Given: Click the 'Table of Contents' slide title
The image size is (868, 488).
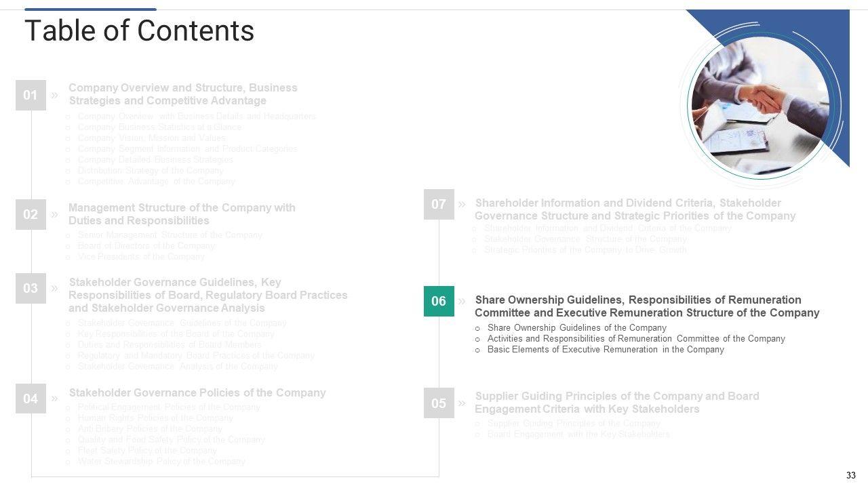Looking at the screenshot, I should [x=139, y=31].
